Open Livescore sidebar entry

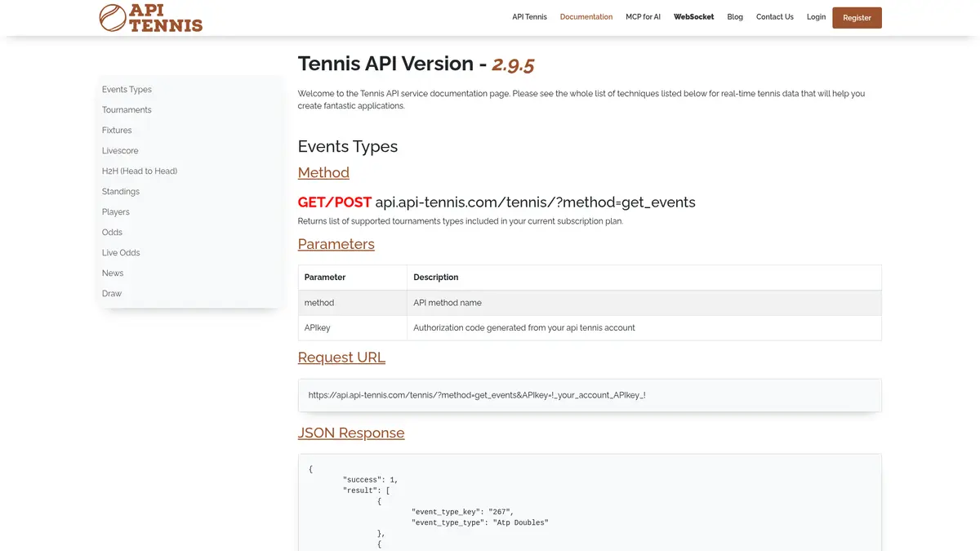[120, 151]
